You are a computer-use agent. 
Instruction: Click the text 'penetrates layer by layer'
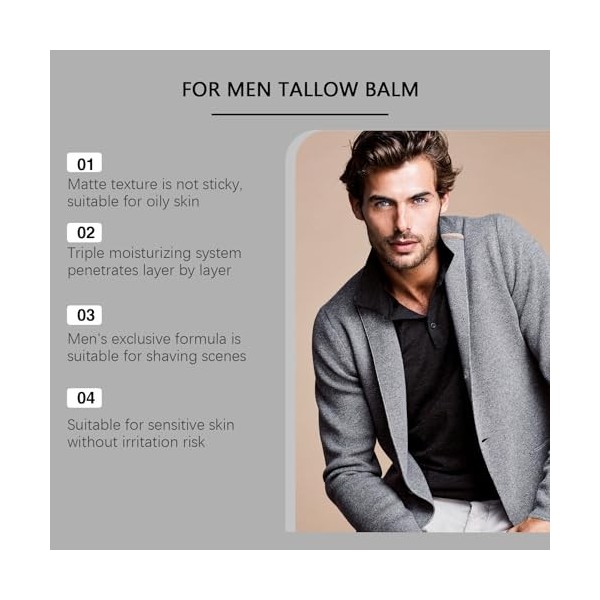click(x=149, y=271)
